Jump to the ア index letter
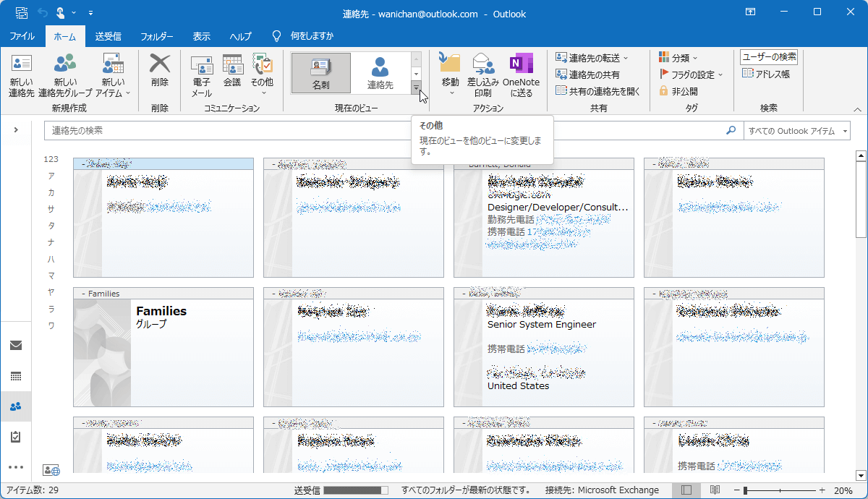The image size is (868, 499). click(x=51, y=176)
